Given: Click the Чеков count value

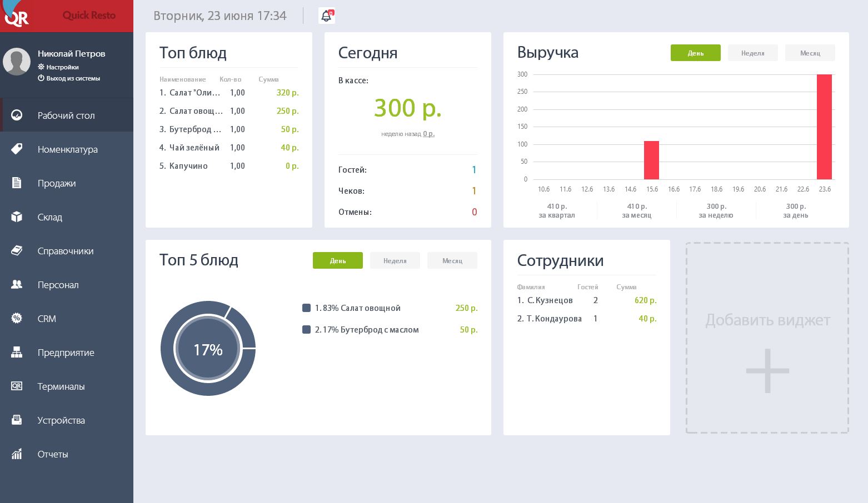Looking at the screenshot, I should click(474, 191).
